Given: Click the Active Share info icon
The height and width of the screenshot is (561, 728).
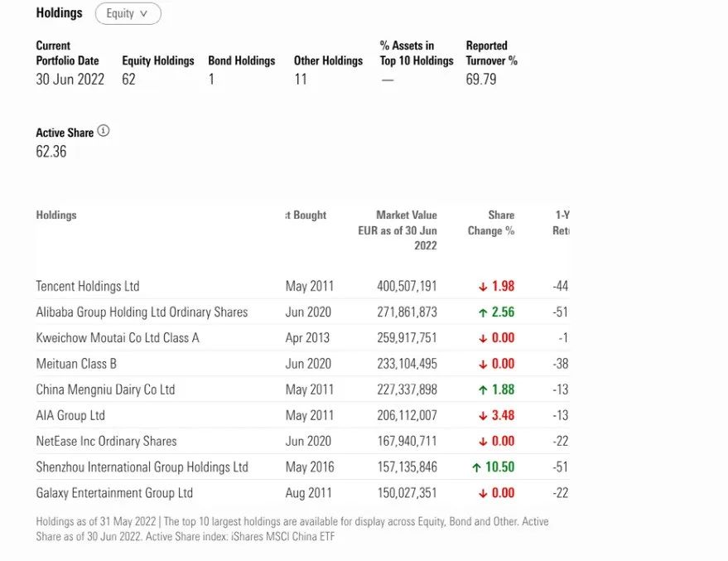Looking at the screenshot, I should [104, 131].
